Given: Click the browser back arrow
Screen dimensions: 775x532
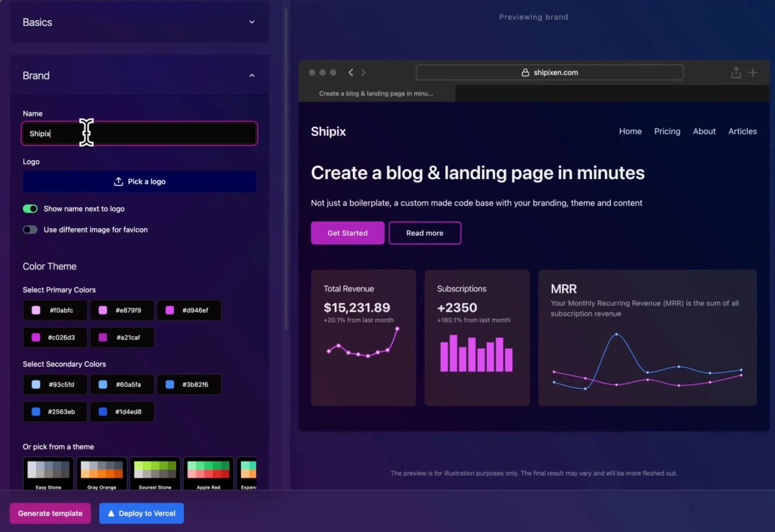Looking at the screenshot, I should (x=350, y=72).
